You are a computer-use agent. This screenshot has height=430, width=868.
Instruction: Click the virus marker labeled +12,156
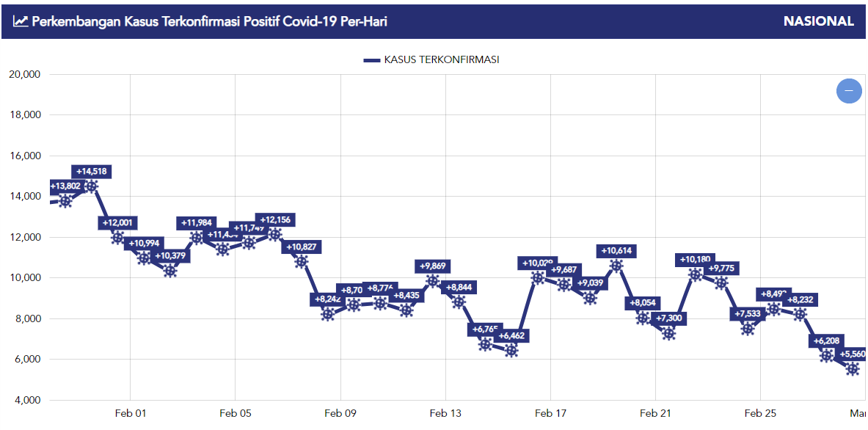pos(275,235)
